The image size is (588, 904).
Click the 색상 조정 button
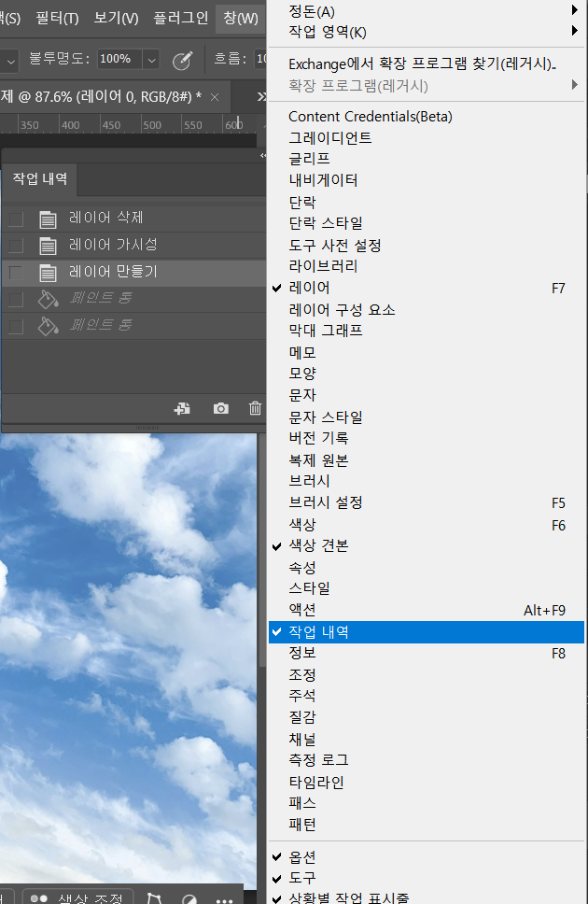tap(77, 898)
